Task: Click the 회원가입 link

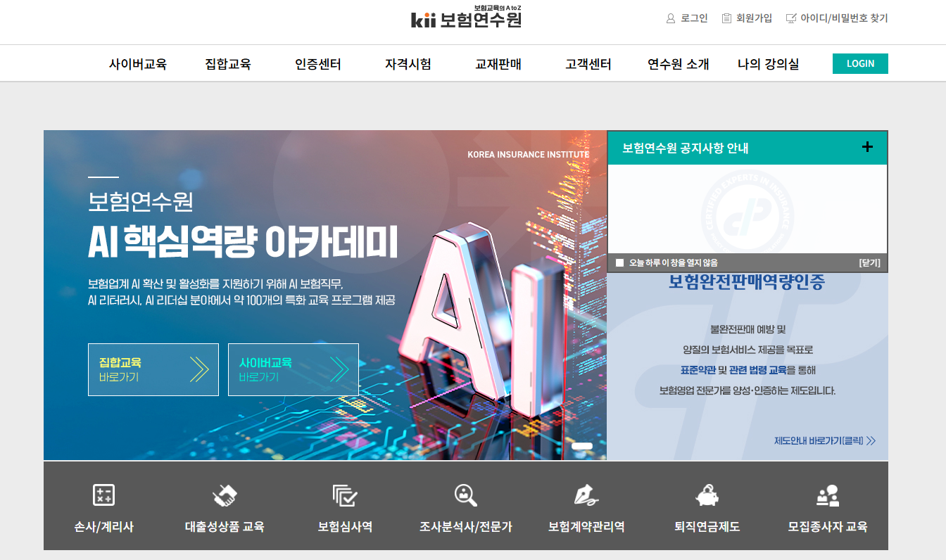Action: pos(754,18)
